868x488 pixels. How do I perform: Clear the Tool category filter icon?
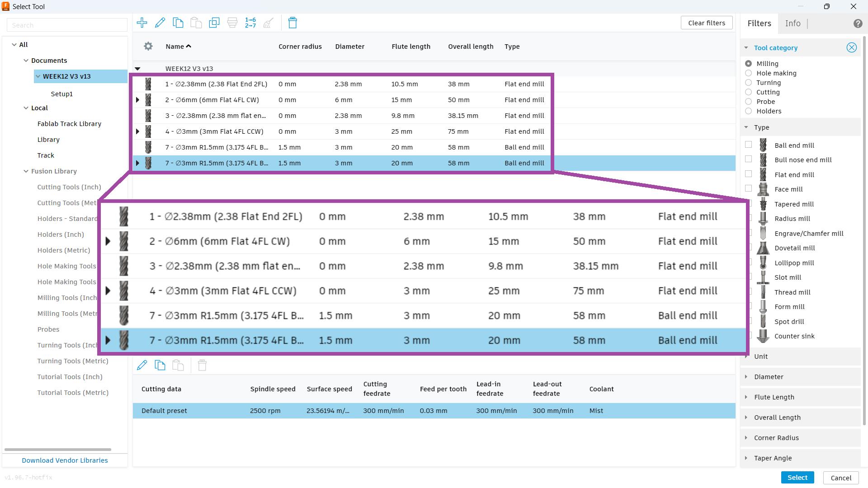[x=851, y=48]
